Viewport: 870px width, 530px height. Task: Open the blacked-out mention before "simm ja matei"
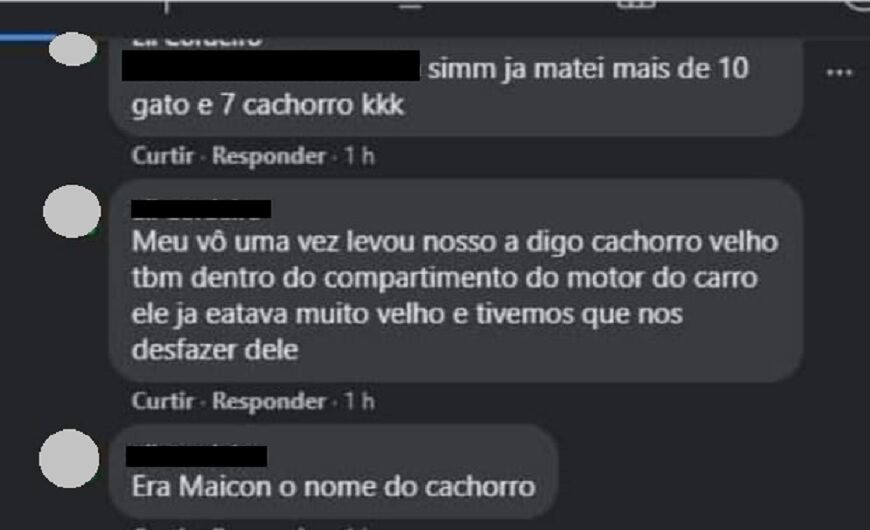271,65
